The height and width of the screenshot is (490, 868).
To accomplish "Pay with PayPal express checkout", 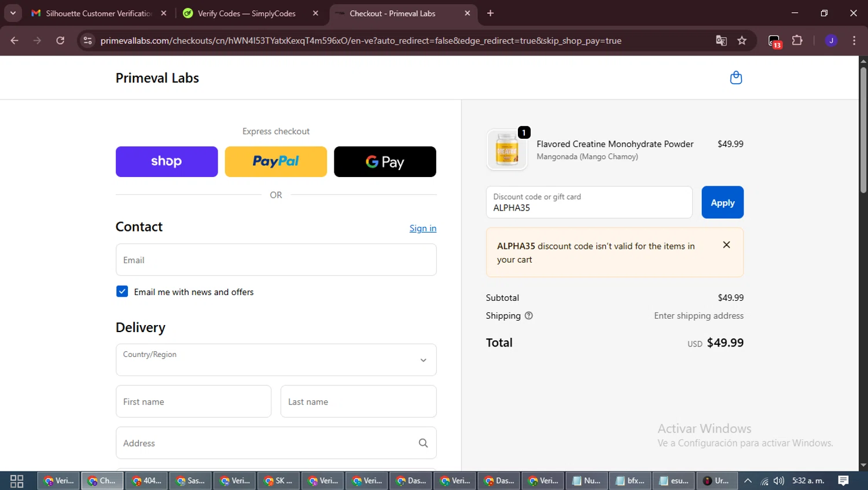I will click(275, 161).
